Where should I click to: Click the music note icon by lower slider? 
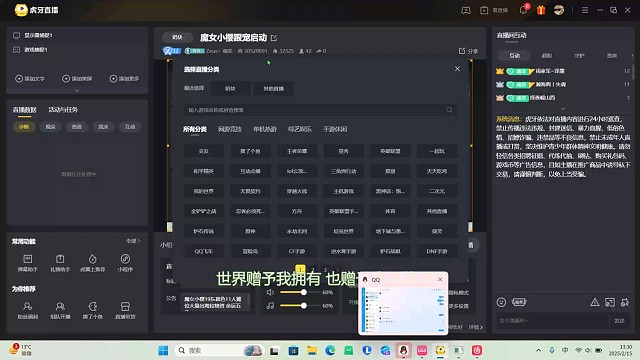(x=270, y=305)
